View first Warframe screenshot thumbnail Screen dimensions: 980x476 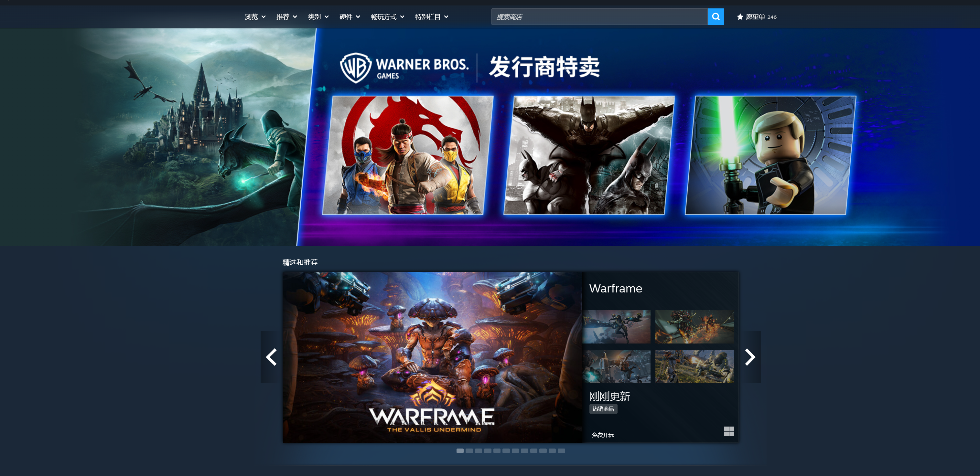(616, 327)
